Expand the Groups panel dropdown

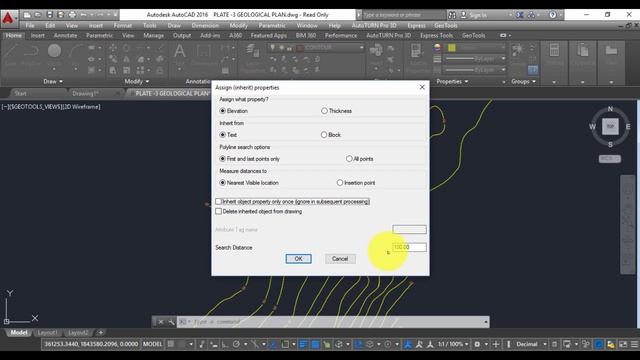coord(524,82)
